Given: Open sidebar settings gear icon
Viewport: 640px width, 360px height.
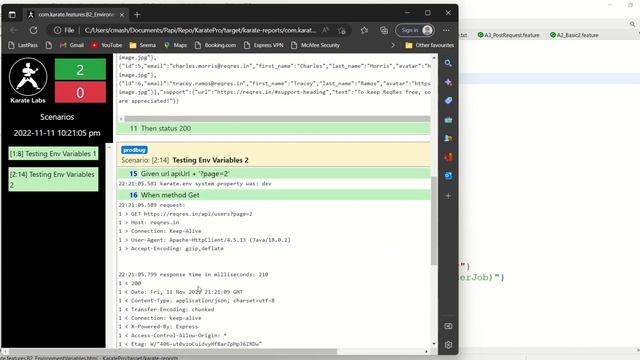Looking at the screenshot, I should [448, 345].
